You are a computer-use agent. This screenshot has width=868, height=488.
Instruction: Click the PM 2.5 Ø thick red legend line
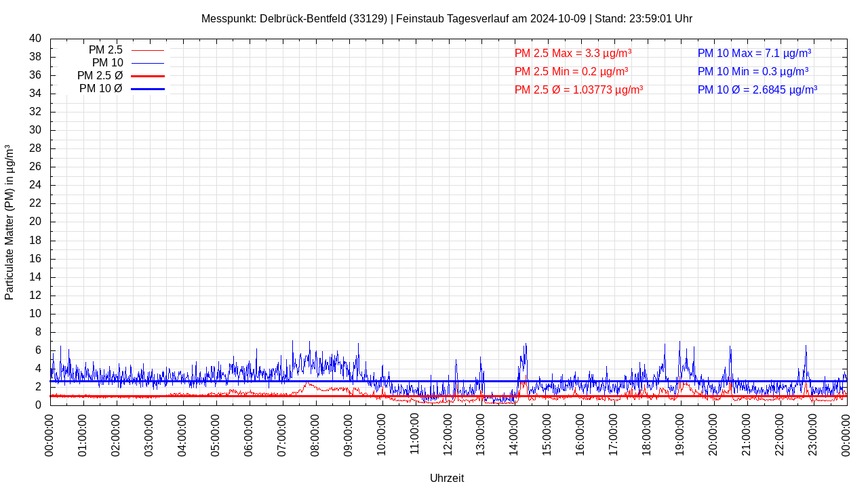pyautogui.click(x=148, y=76)
